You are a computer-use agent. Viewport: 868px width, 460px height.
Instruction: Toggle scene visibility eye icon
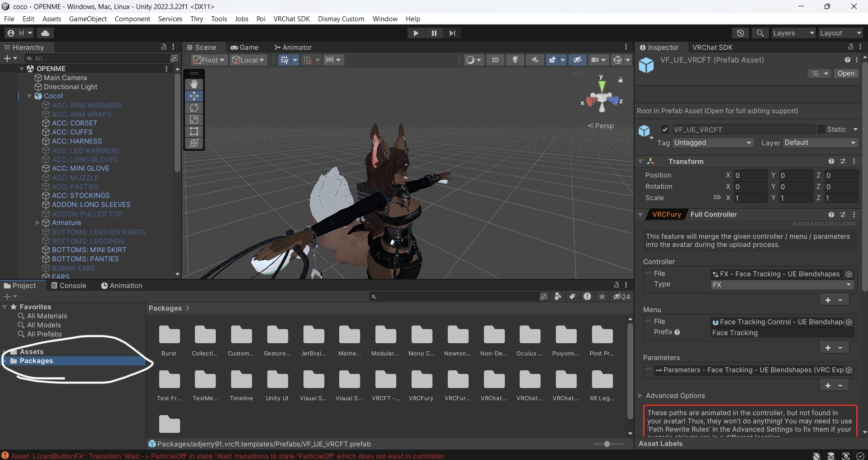click(578, 60)
